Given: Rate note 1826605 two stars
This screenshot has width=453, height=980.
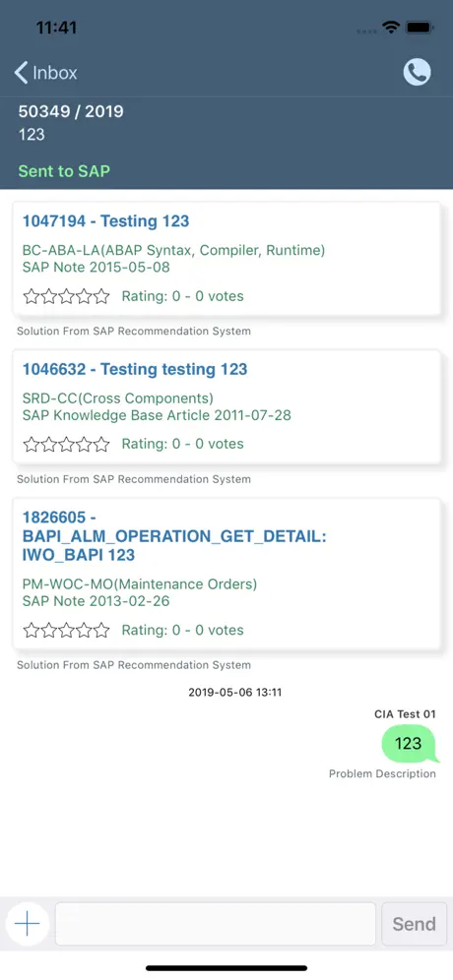Looking at the screenshot, I should click(49, 630).
